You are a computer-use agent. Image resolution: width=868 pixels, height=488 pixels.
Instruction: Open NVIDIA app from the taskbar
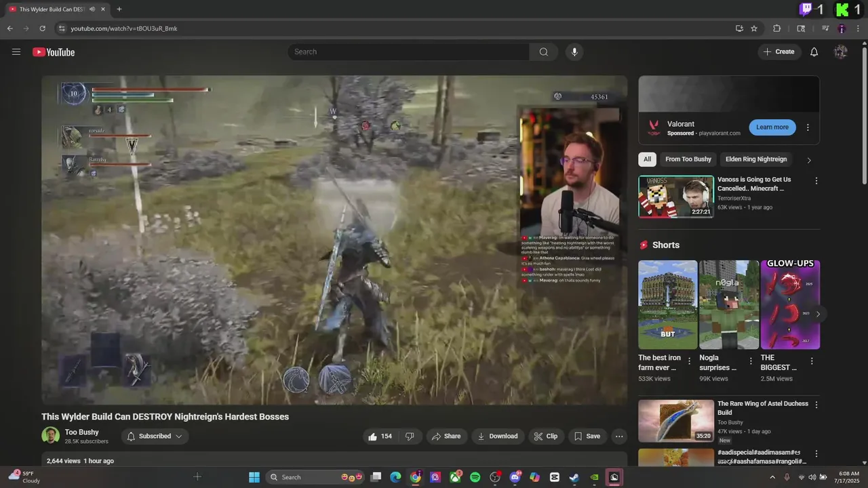click(x=595, y=477)
